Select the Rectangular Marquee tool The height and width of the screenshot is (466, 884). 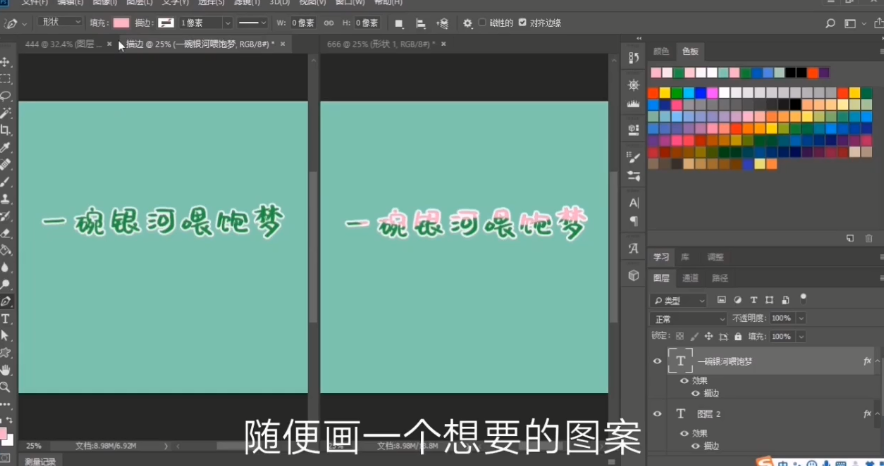click(6, 79)
